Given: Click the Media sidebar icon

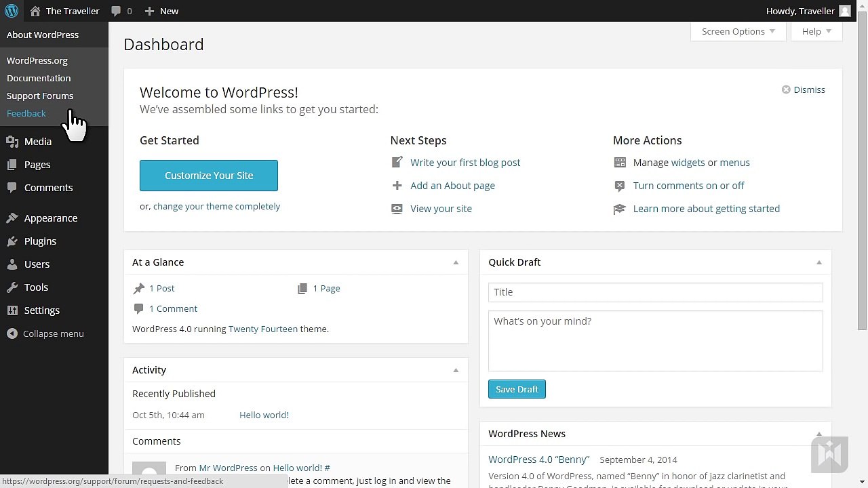Looking at the screenshot, I should [12, 142].
